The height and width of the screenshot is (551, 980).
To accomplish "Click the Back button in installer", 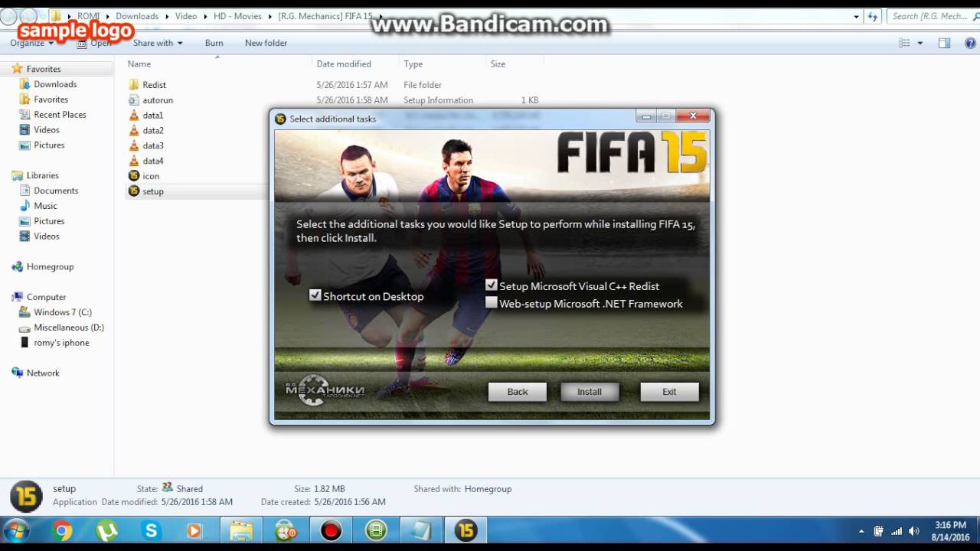I will click(518, 392).
